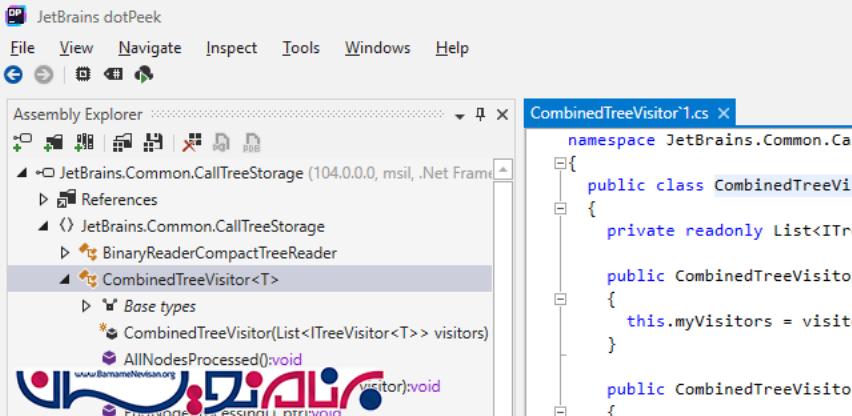Open the View menu
Screen dimensions: 852x416
click(76, 48)
